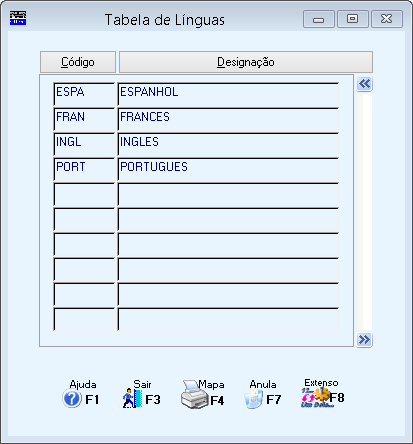The image size is (413, 444).
Task: Sort by the Código column header
Action: [78, 62]
